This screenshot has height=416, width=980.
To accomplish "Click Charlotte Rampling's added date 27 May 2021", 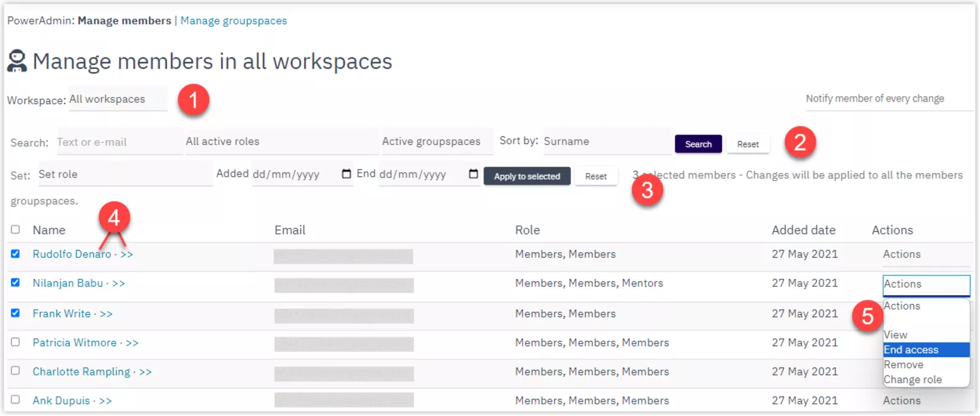I will (805, 372).
